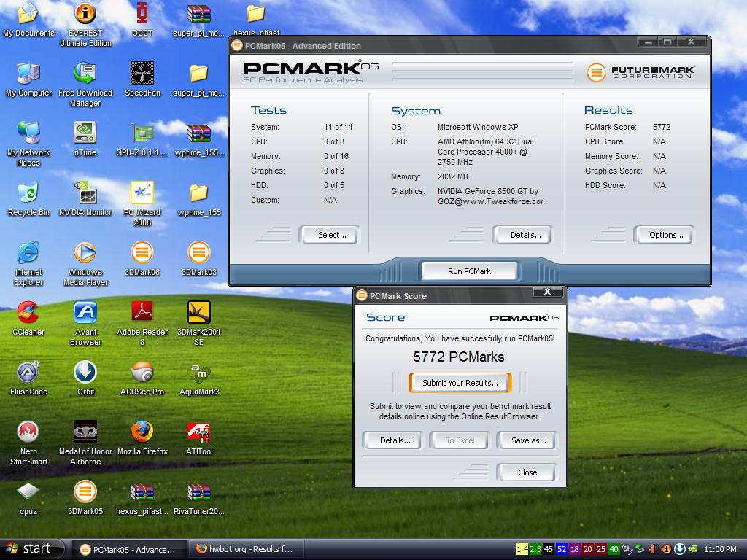Click the Orbit download arrow tray icon

click(x=679, y=549)
